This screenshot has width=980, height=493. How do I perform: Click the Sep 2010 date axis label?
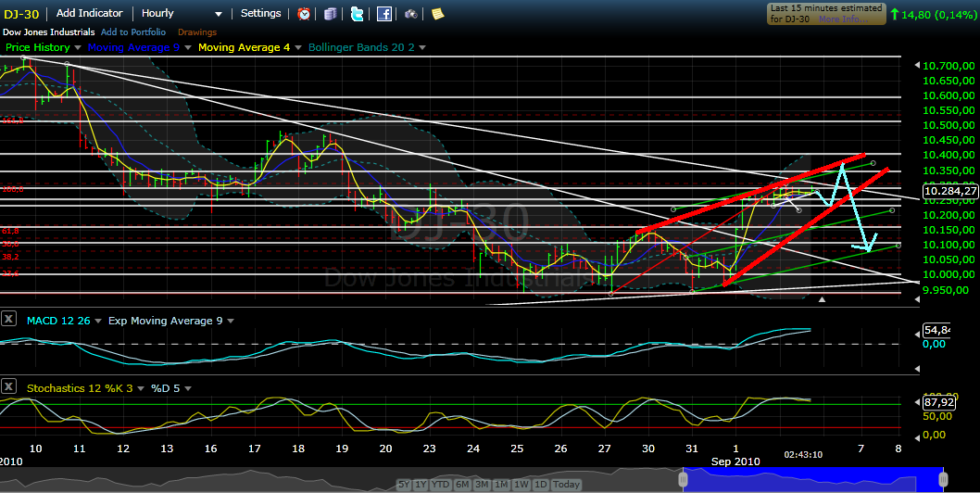[735, 461]
